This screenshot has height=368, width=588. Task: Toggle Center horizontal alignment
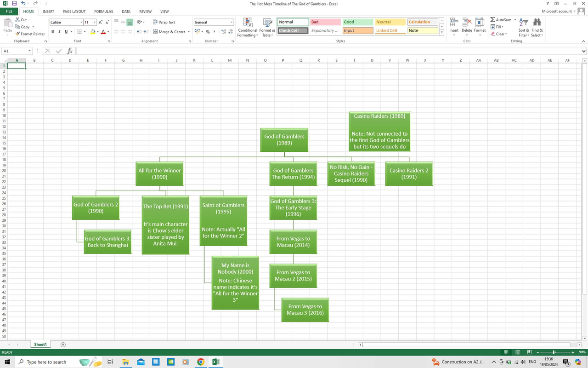coord(123,32)
